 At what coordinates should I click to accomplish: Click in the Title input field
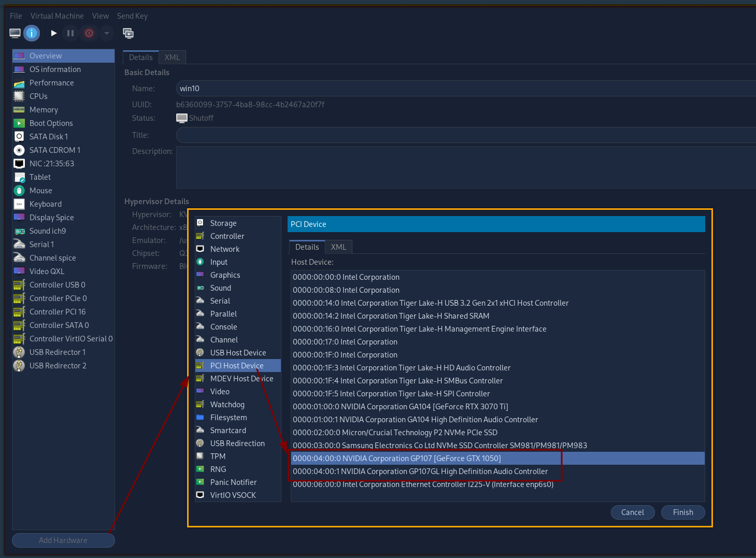(466, 135)
